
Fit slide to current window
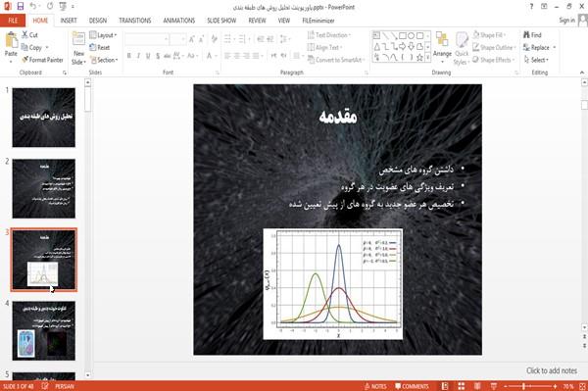[x=583, y=386]
